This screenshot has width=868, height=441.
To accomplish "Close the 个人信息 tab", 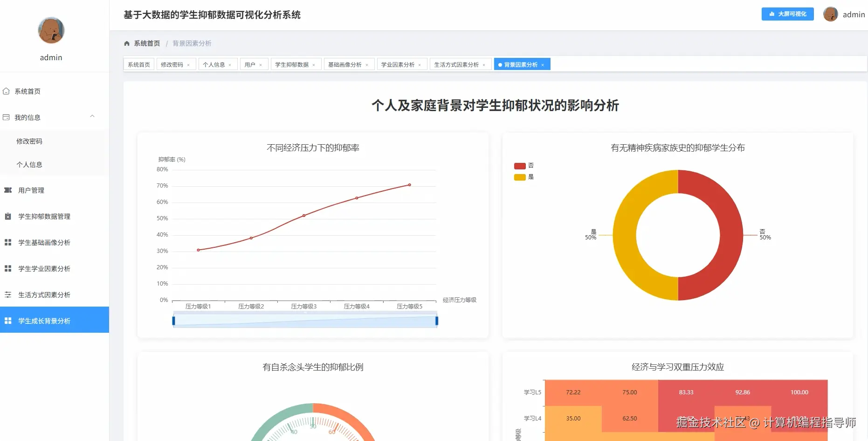I will pyautogui.click(x=230, y=65).
